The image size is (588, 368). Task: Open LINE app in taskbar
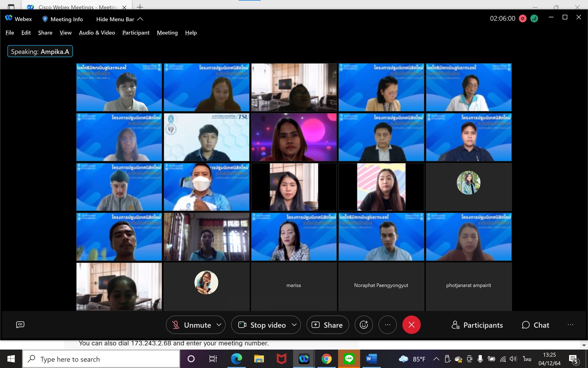click(349, 359)
